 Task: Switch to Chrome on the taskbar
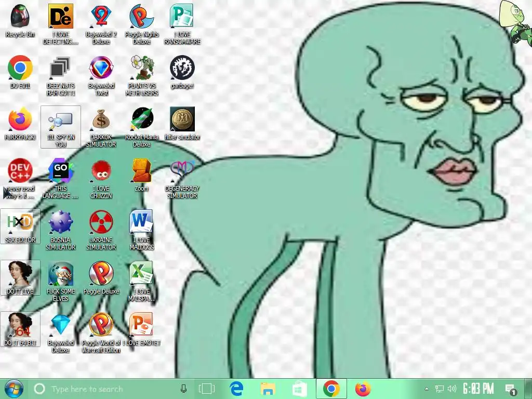(331, 389)
